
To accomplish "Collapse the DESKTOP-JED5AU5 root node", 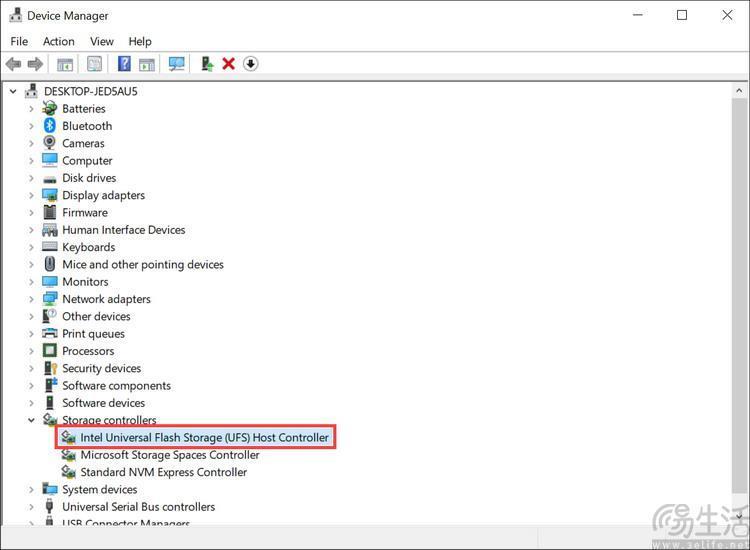I will (13, 91).
